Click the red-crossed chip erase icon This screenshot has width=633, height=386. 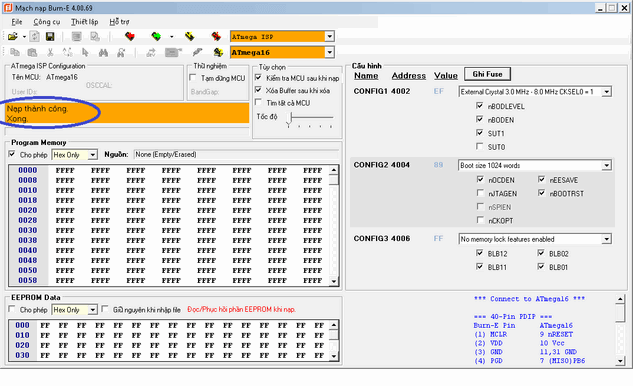click(x=216, y=37)
